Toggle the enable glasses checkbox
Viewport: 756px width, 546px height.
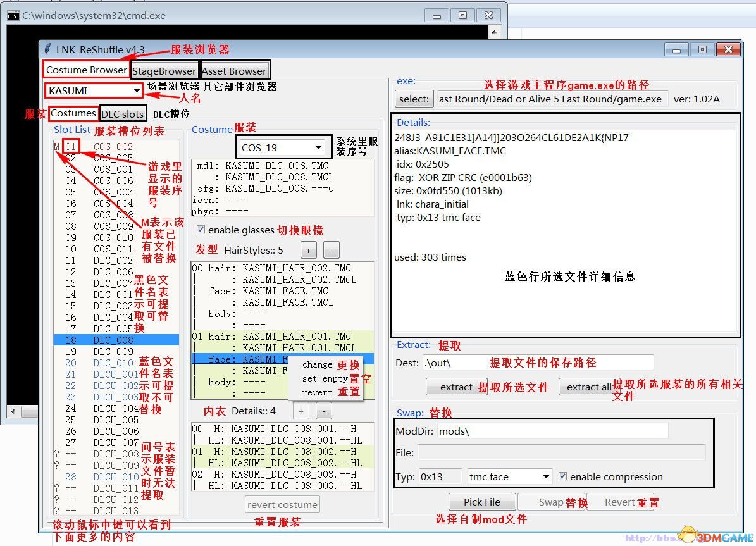201,230
